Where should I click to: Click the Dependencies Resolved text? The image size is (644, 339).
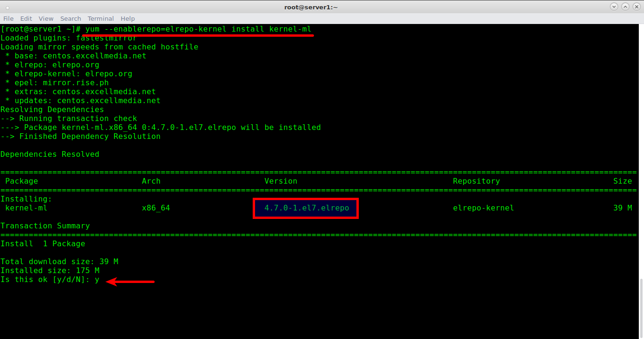[50, 154]
